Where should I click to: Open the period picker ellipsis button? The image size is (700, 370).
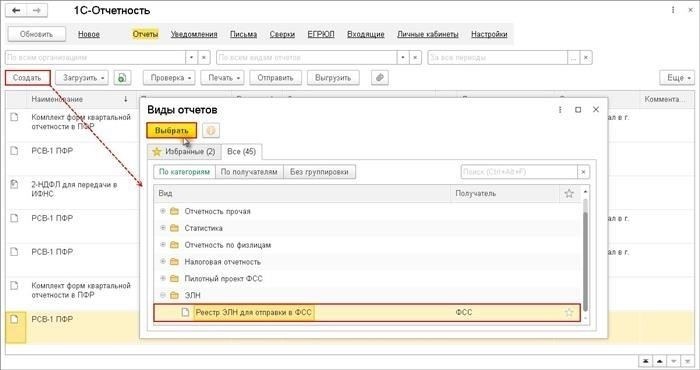pyautogui.click(x=574, y=58)
